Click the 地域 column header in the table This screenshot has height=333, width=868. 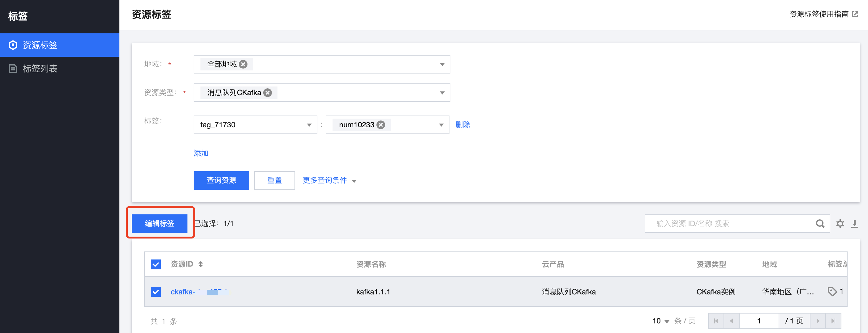pyautogui.click(x=770, y=264)
